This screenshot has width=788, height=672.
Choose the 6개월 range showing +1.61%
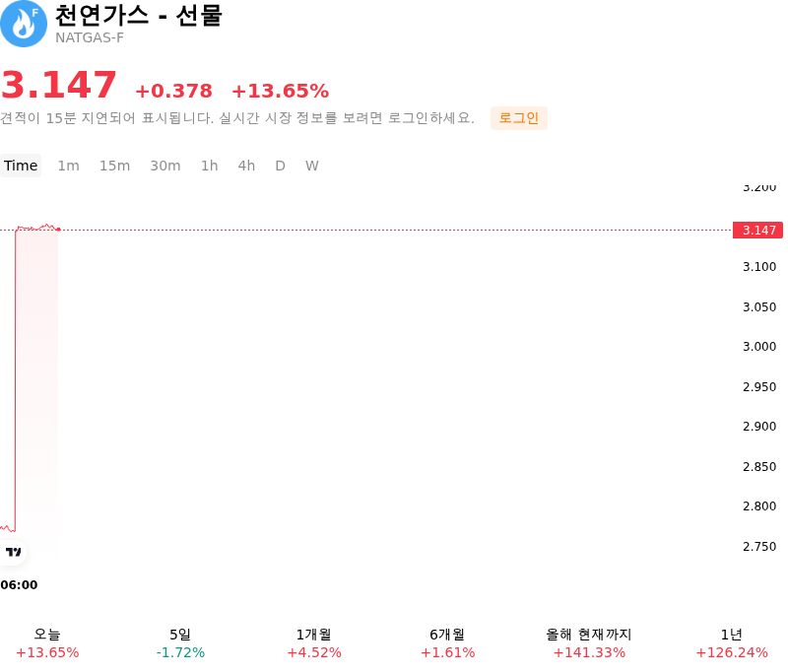pyautogui.click(x=447, y=643)
